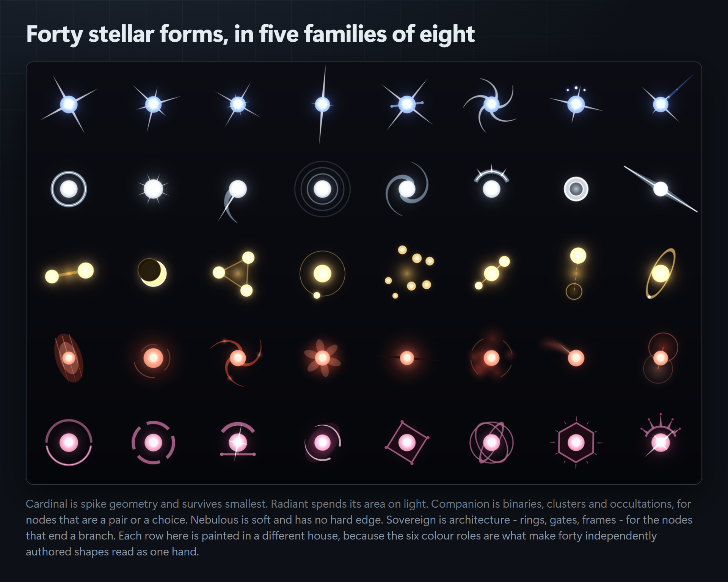Image resolution: width=728 pixels, height=582 pixels.
Task: Select the red comet with curved tail
Action: click(x=563, y=352)
